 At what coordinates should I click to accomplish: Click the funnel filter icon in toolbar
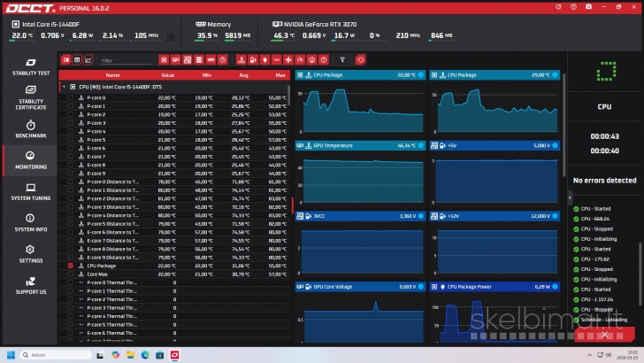(x=342, y=60)
